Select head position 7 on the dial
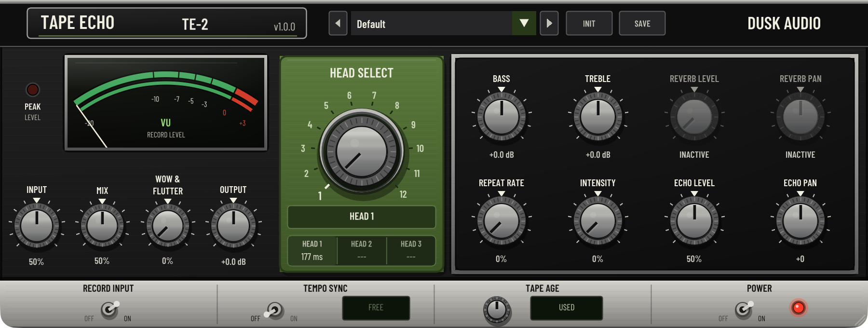 [x=374, y=96]
